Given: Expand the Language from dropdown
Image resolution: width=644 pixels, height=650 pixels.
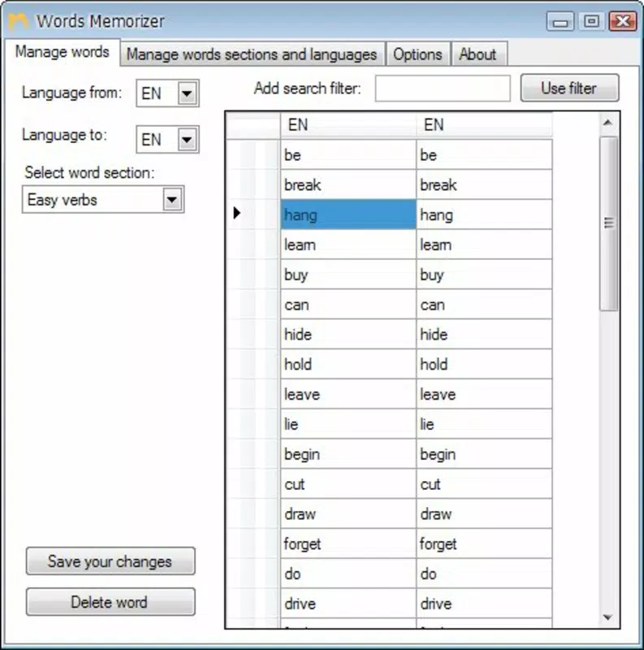Looking at the screenshot, I should tap(187, 93).
